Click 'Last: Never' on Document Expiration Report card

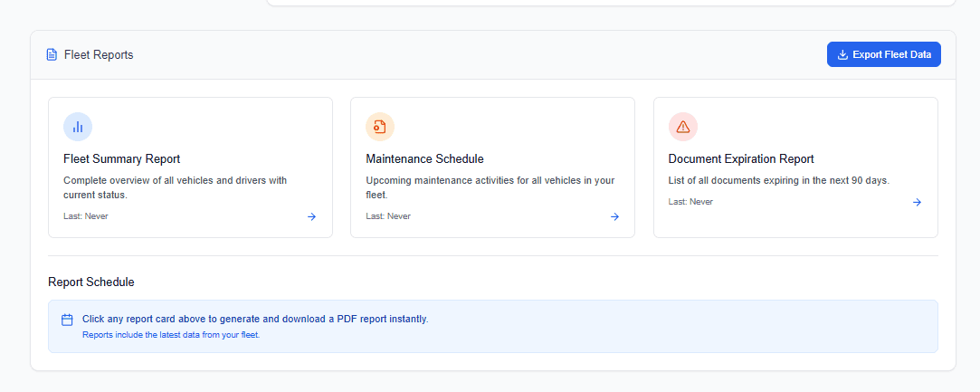[x=690, y=201]
